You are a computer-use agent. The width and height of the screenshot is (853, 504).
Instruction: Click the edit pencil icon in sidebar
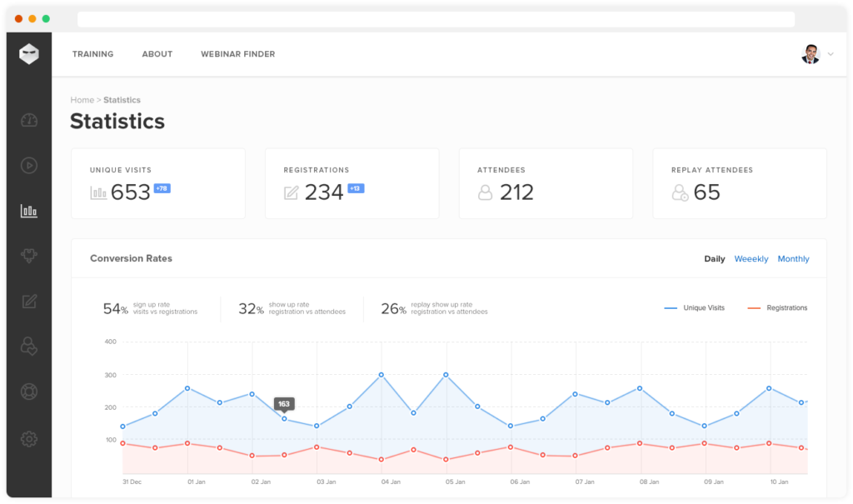coord(29,301)
